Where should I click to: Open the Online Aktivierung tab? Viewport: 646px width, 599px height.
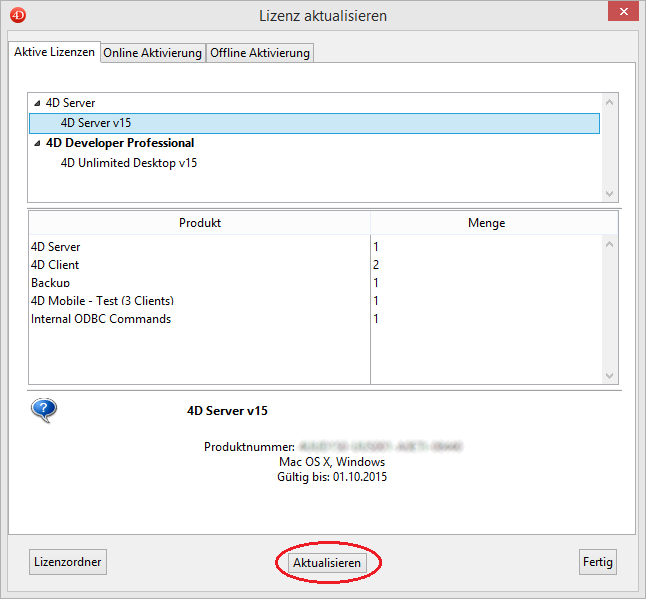tap(152, 53)
